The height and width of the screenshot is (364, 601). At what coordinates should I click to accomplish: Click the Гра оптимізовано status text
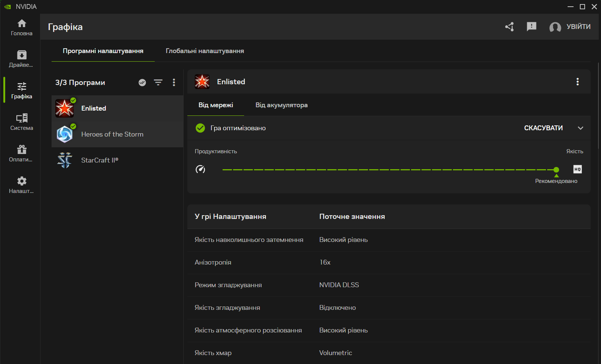(x=238, y=128)
